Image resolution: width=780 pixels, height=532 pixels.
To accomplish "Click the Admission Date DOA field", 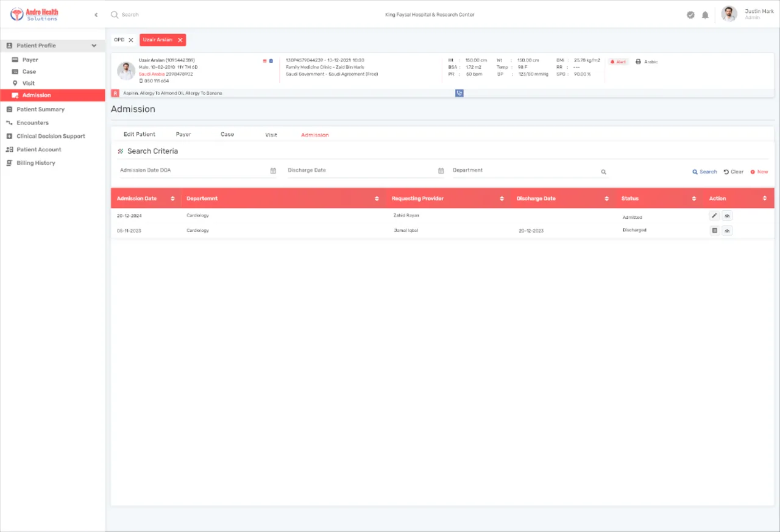I will pyautogui.click(x=198, y=171).
